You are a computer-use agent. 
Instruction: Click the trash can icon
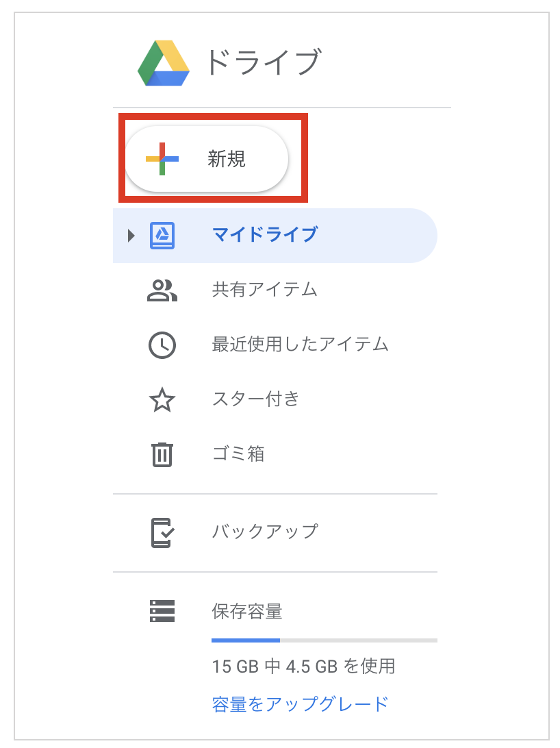tap(162, 454)
